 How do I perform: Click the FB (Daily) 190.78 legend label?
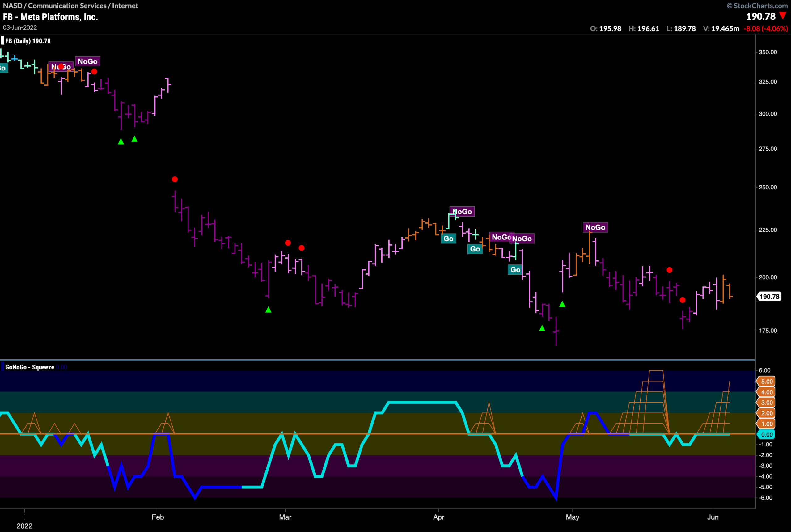[x=28, y=41]
